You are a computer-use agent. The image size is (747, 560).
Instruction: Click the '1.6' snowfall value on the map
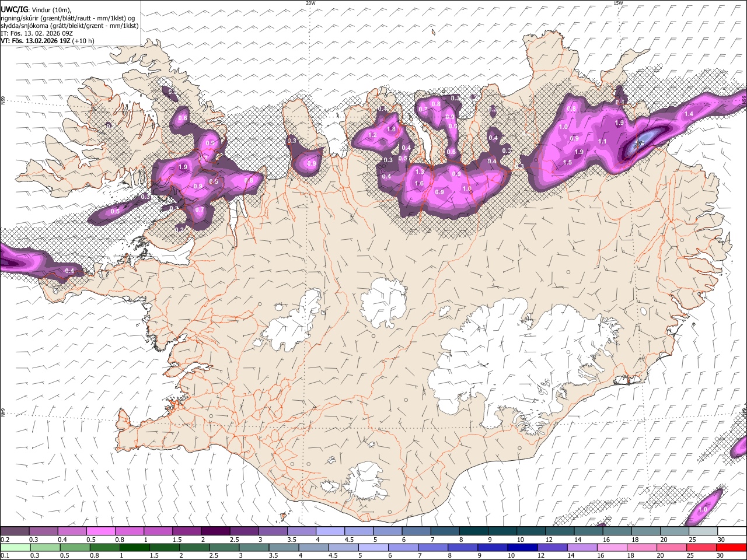419,184
